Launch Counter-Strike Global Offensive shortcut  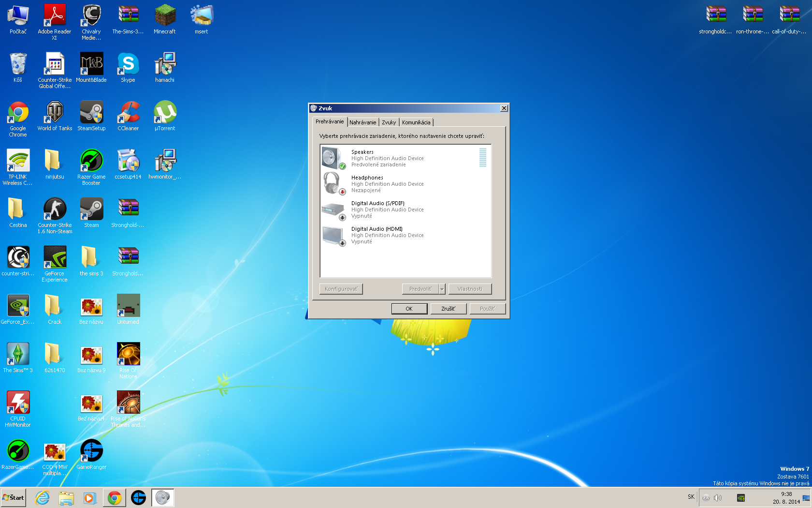[x=55, y=70]
